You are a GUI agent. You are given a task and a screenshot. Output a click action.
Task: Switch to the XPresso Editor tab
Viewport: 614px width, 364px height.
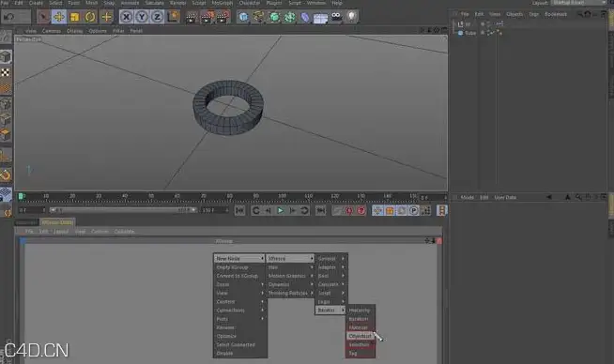tap(57, 222)
